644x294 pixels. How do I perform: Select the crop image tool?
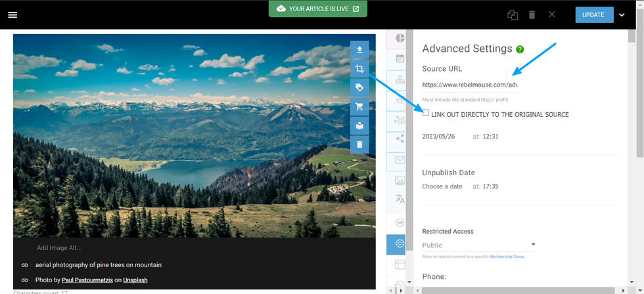359,69
